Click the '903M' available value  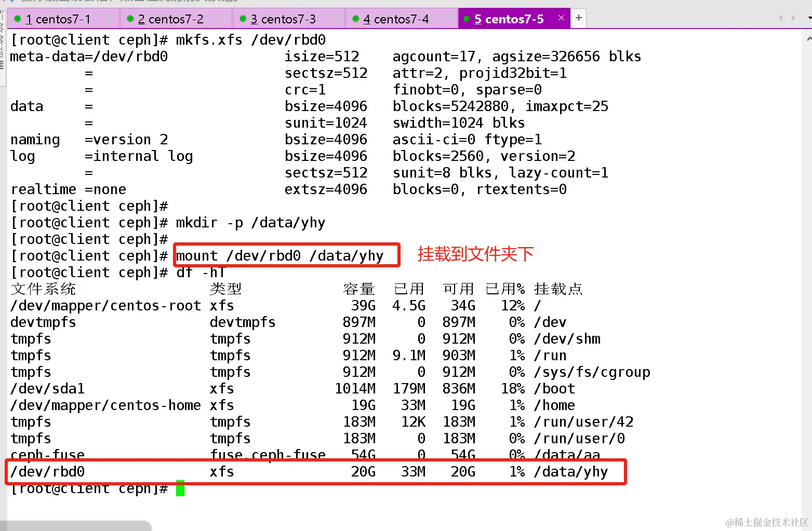pos(459,356)
